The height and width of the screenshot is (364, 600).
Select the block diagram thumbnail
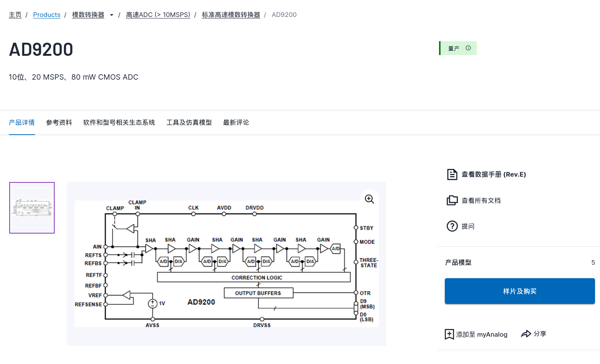click(32, 208)
